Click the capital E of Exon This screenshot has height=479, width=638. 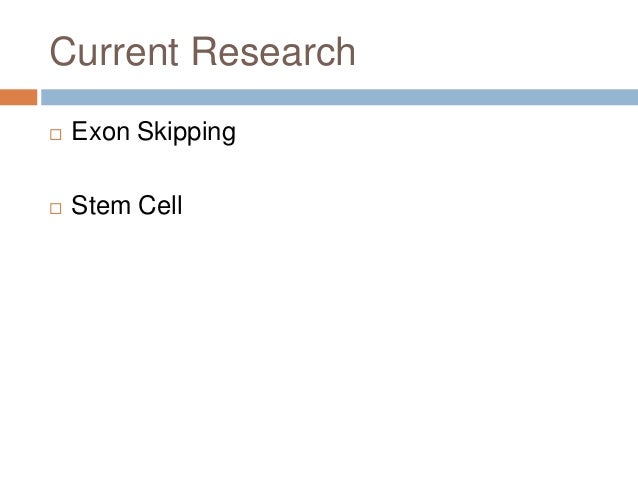pyautogui.click(x=79, y=131)
